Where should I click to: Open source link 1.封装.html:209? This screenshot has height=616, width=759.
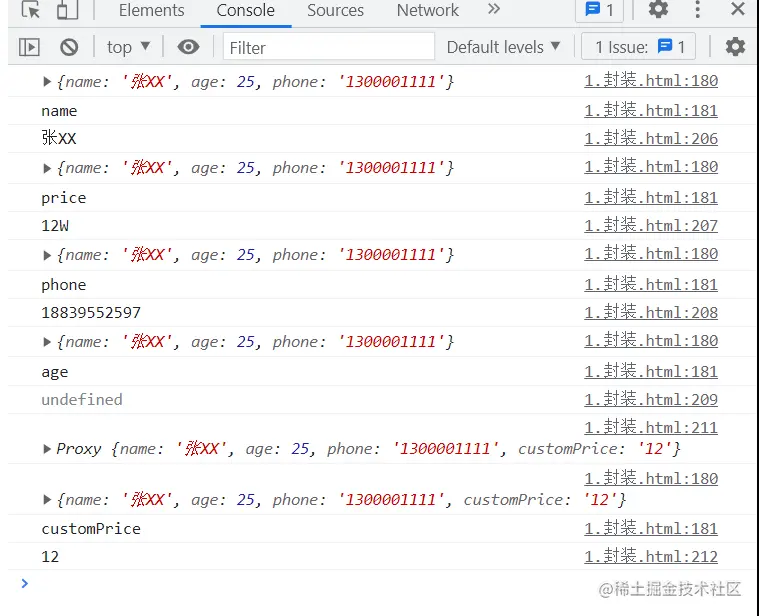tap(651, 399)
